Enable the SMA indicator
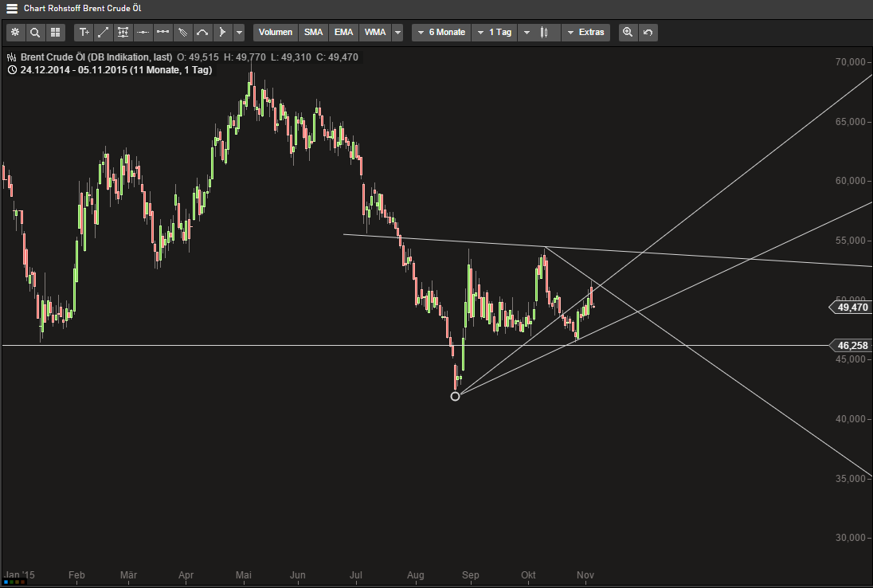The height and width of the screenshot is (588, 873). point(313,32)
